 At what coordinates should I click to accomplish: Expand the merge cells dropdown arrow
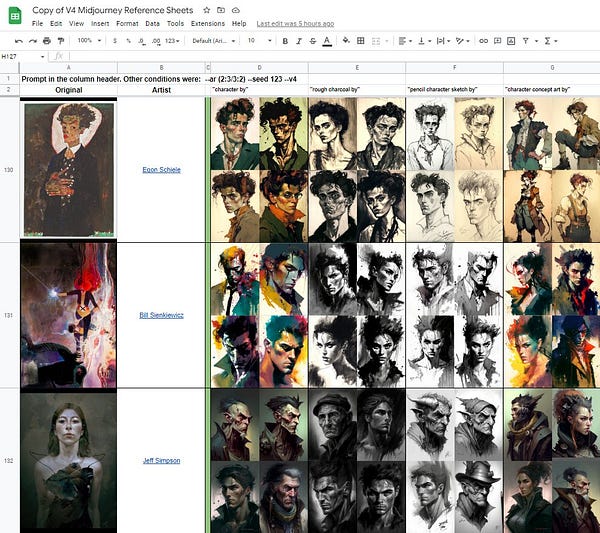point(386,41)
